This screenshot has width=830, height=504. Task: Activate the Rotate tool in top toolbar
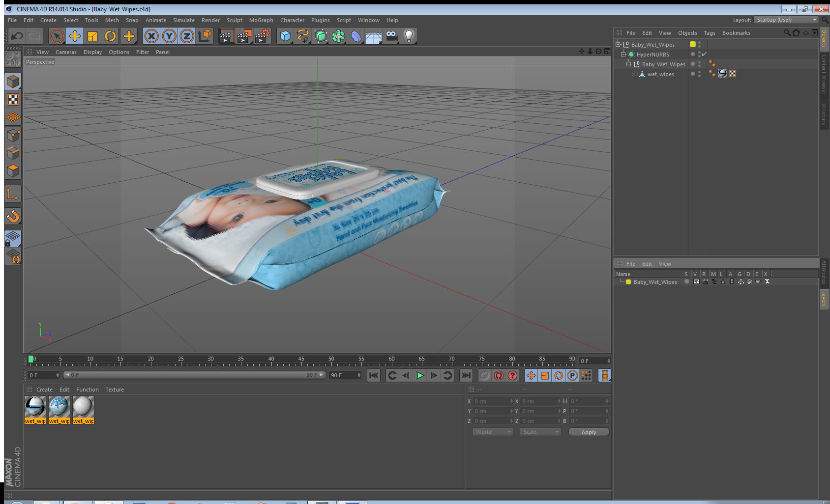111,36
